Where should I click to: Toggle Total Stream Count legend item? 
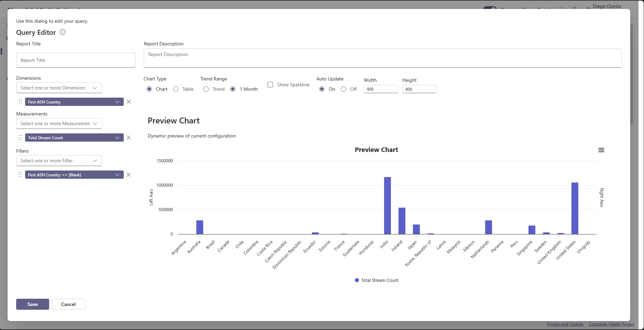[376, 280]
